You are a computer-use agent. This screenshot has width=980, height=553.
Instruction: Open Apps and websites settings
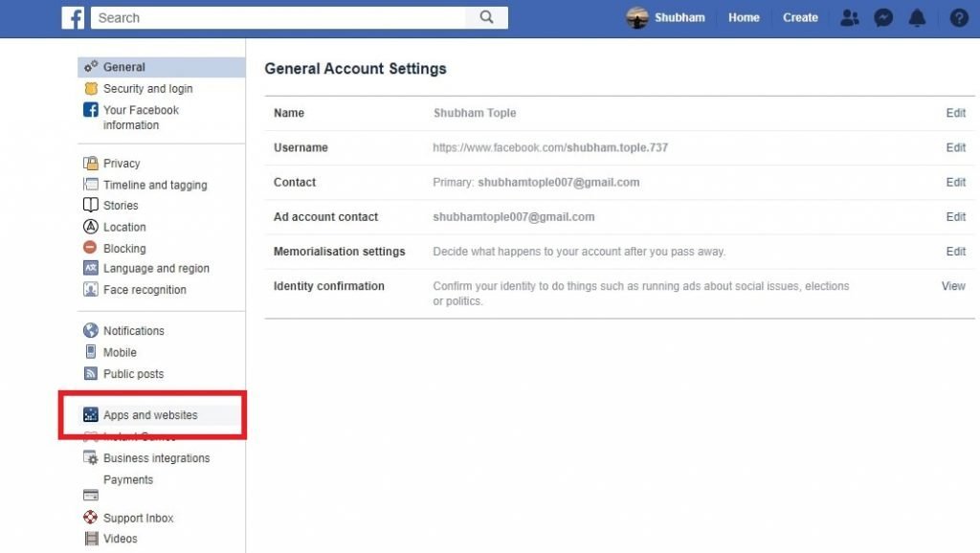(150, 415)
